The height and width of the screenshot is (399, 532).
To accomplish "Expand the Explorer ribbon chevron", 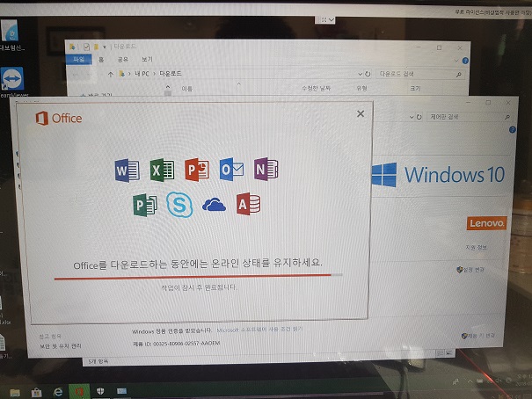I will (456, 61).
